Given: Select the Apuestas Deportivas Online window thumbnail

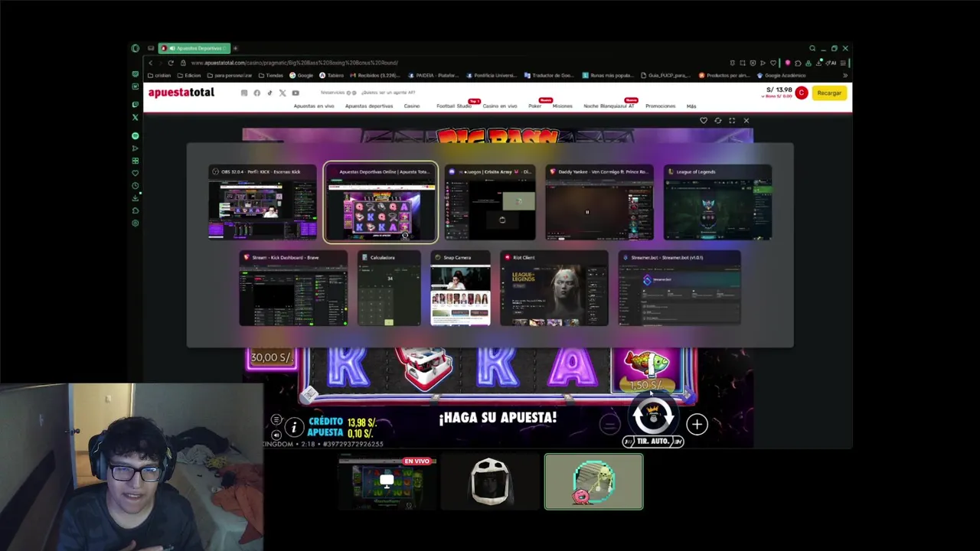Looking at the screenshot, I should (x=381, y=203).
